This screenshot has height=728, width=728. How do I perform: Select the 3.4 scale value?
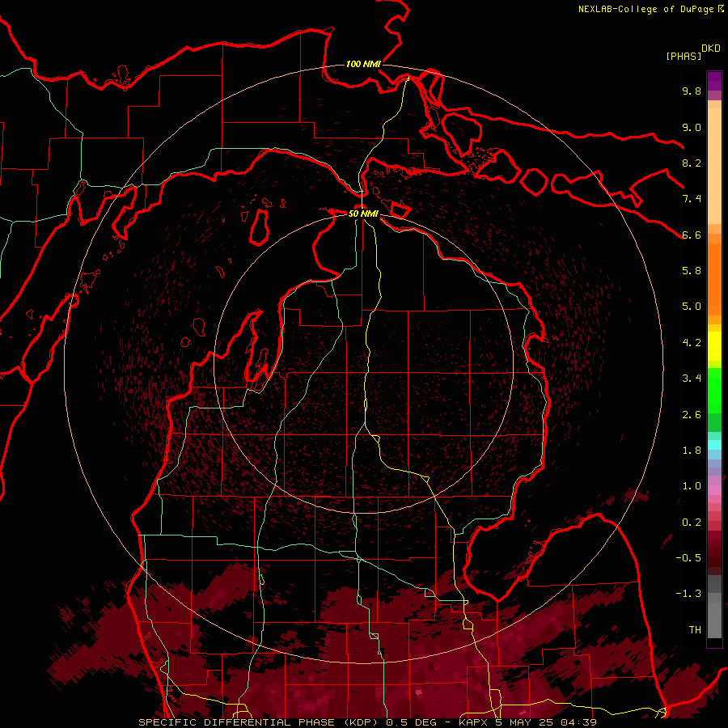pyautogui.click(x=692, y=378)
